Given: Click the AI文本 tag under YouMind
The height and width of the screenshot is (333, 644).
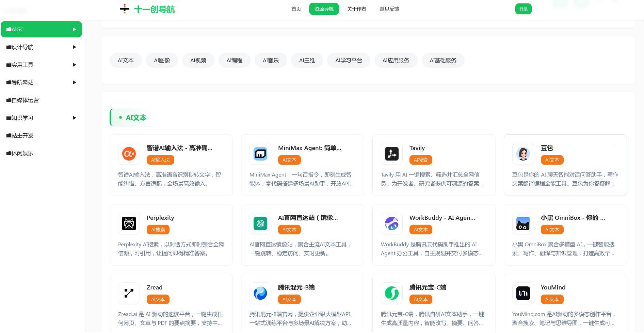Looking at the screenshot, I should [x=552, y=299].
